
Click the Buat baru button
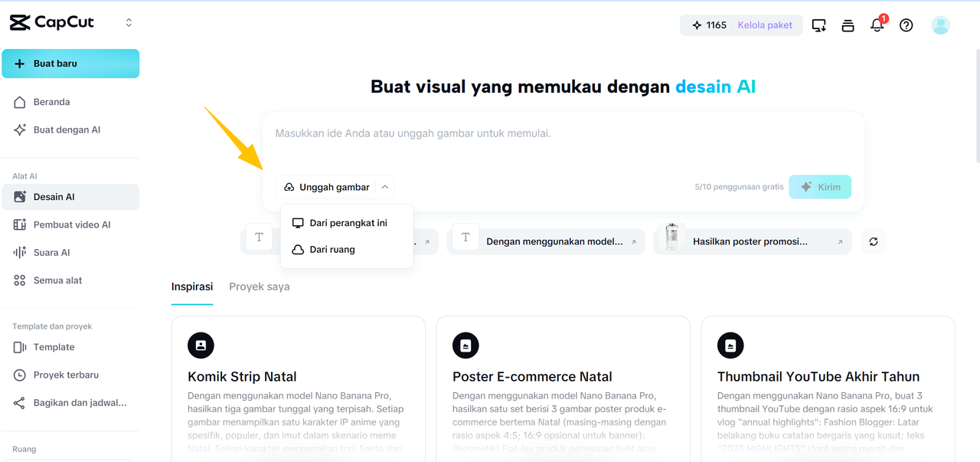pyautogui.click(x=70, y=63)
